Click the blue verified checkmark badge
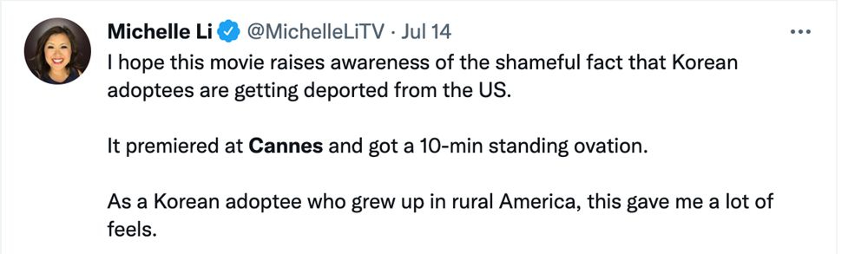The height and width of the screenshot is (254, 868). 229,31
